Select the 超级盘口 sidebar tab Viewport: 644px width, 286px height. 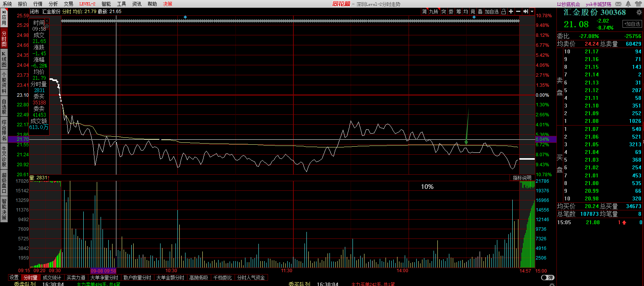point(4,182)
